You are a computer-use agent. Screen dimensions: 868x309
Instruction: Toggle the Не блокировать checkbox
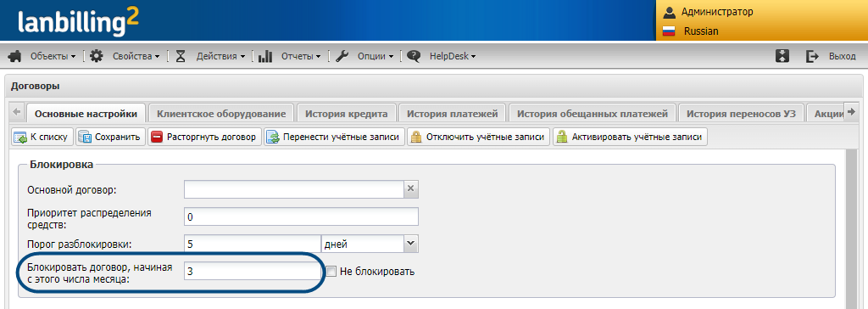click(331, 272)
